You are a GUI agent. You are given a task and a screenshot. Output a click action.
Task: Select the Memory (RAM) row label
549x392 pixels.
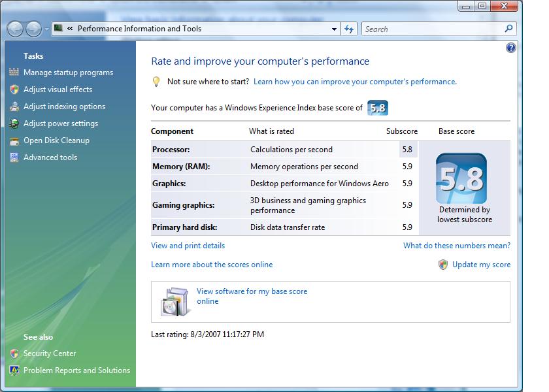(x=181, y=167)
